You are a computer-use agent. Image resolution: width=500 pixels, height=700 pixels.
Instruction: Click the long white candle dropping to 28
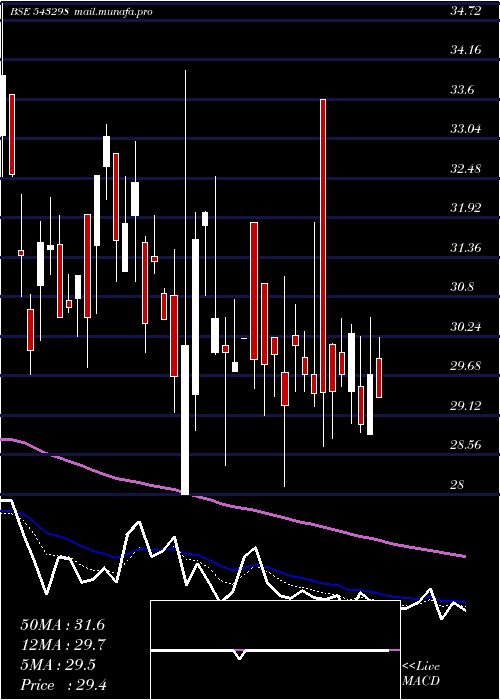pos(185,420)
